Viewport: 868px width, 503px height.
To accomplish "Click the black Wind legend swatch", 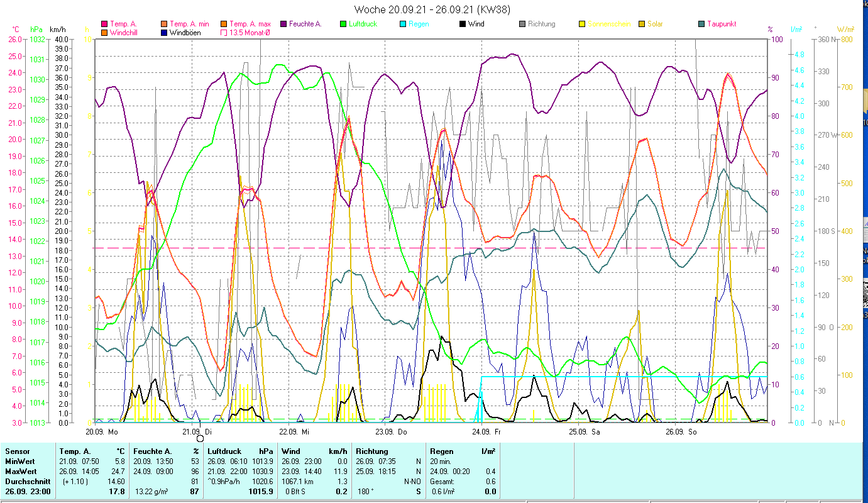I will point(463,24).
